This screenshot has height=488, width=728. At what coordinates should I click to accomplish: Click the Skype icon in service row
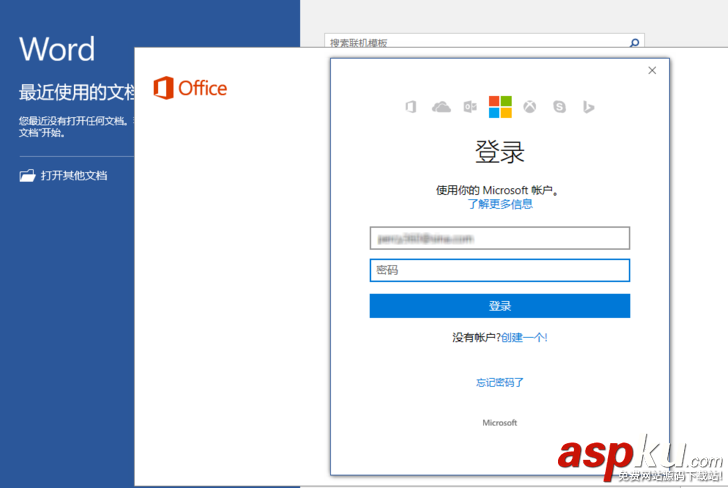[559, 107]
